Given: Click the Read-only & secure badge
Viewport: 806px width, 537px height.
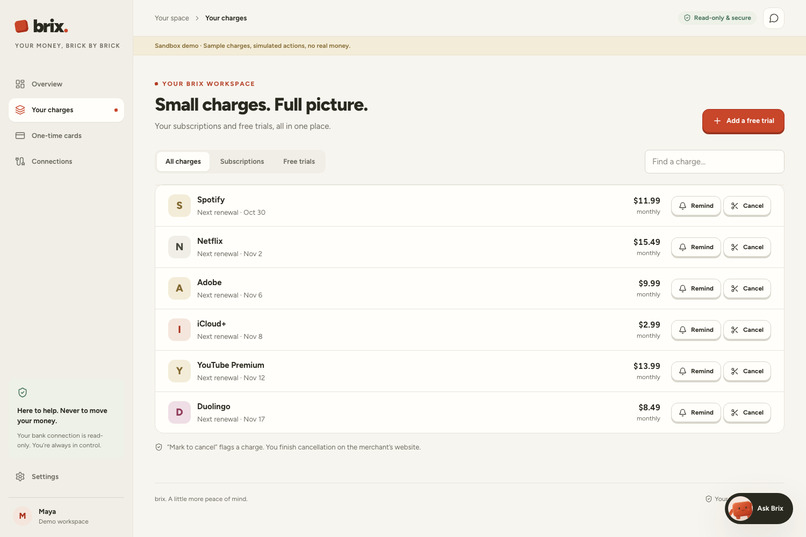Looking at the screenshot, I should tap(717, 18).
